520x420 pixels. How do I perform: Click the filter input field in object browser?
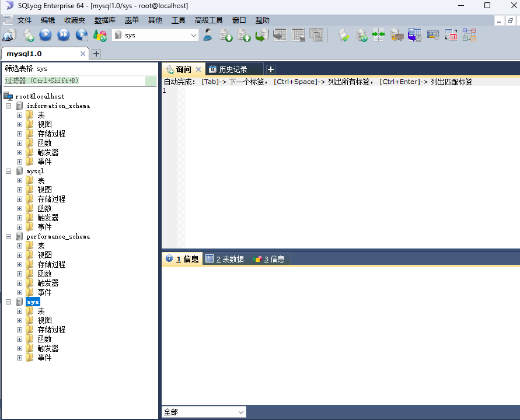[x=75, y=81]
